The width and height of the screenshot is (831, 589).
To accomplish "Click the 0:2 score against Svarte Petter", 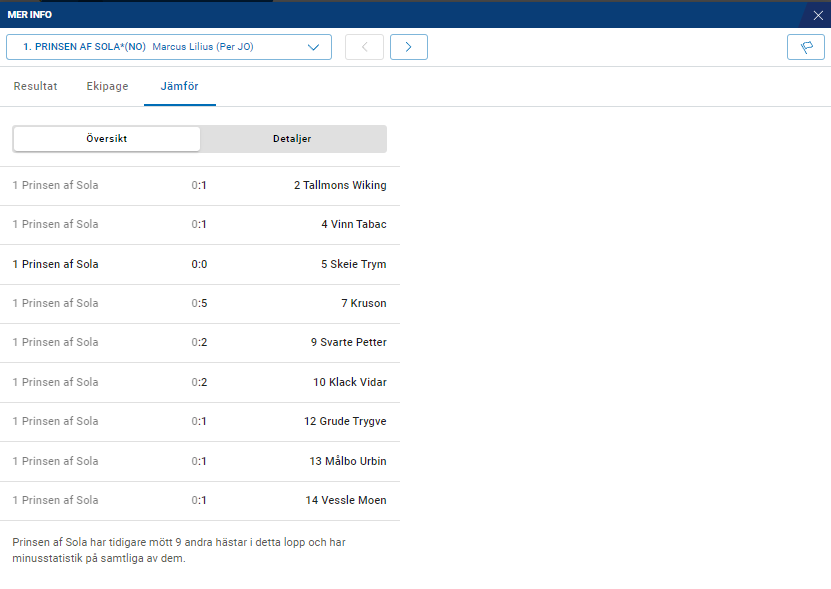I will tap(199, 342).
